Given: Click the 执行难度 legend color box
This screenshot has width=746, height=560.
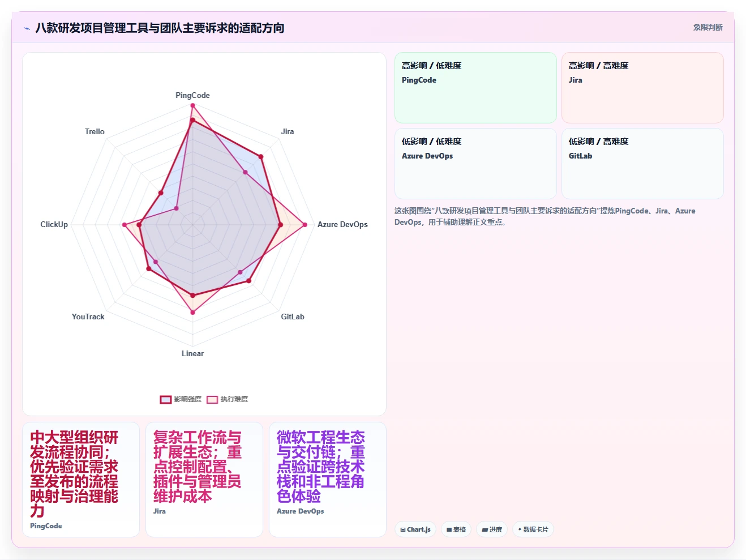Looking at the screenshot, I should 212,399.
